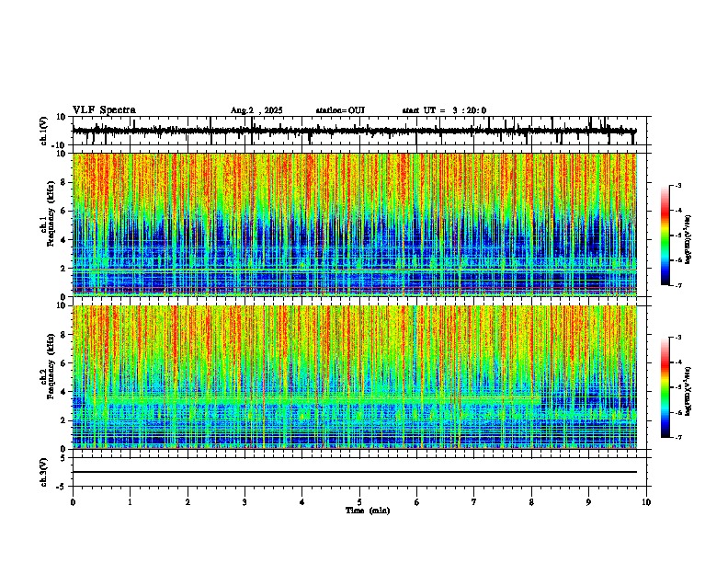Click time-axis tick label '9'
The height and width of the screenshot is (563, 728).
(588, 502)
